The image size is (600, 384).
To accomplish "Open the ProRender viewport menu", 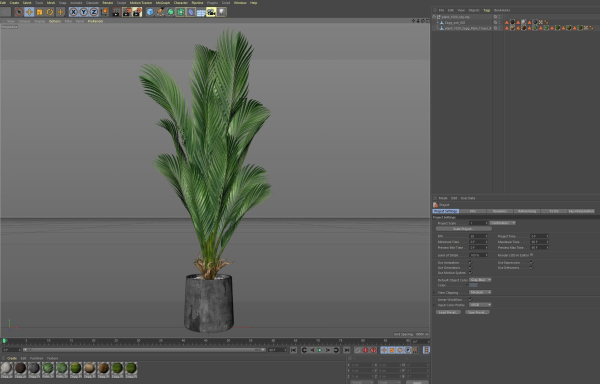I will pos(95,21).
